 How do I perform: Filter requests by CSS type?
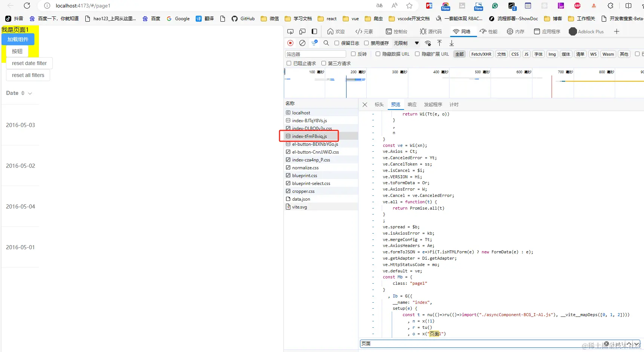tap(515, 54)
